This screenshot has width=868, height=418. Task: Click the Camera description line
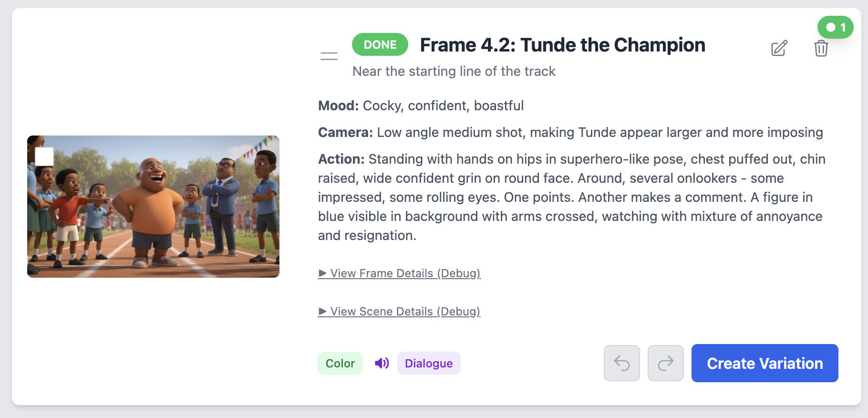[570, 133]
